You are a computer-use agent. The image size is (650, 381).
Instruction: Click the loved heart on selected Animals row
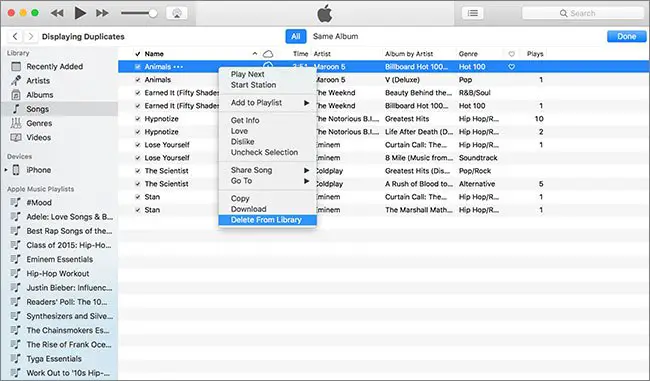[x=512, y=67]
